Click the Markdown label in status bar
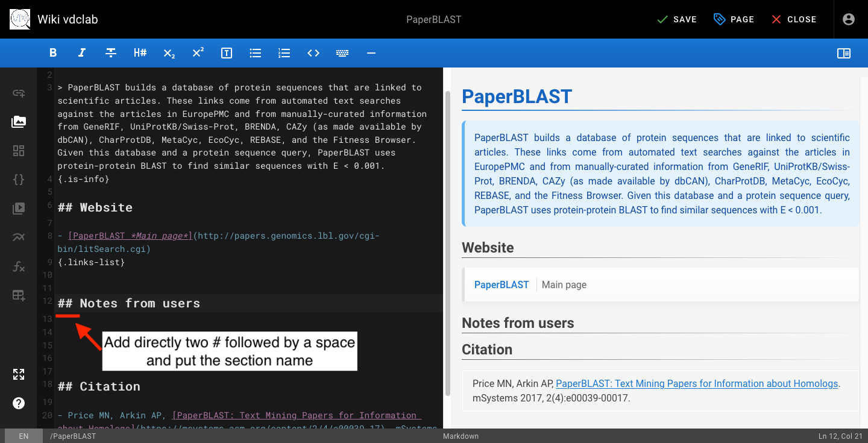868x443 pixels. [x=461, y=436]
